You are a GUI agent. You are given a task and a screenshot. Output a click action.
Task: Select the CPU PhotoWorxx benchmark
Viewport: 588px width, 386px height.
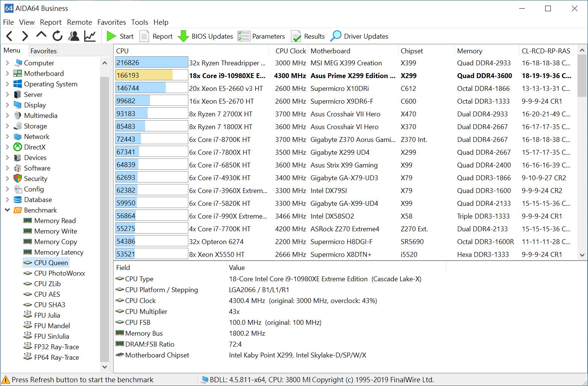(x=59, y=273)
